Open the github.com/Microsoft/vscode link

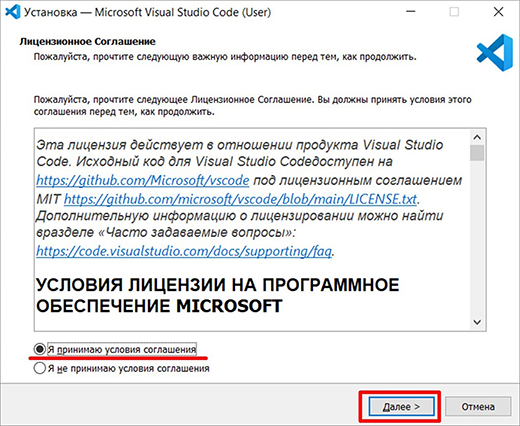[x=143, y=180]
